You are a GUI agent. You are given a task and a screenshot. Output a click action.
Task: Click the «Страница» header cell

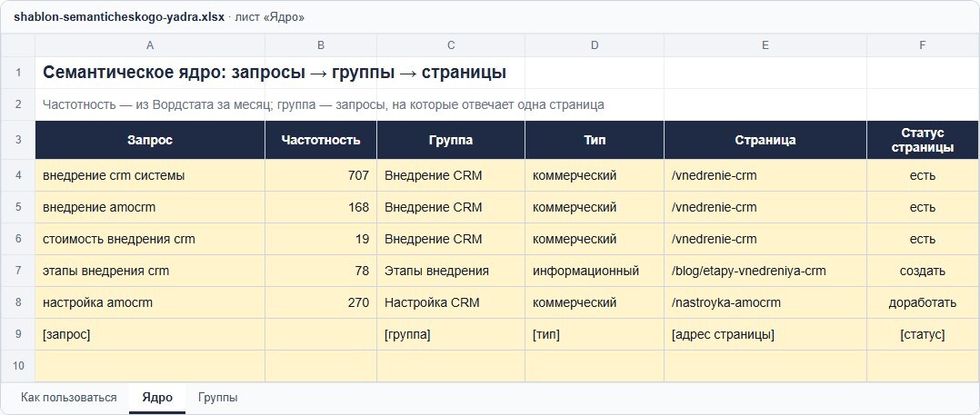coord(765,140)
